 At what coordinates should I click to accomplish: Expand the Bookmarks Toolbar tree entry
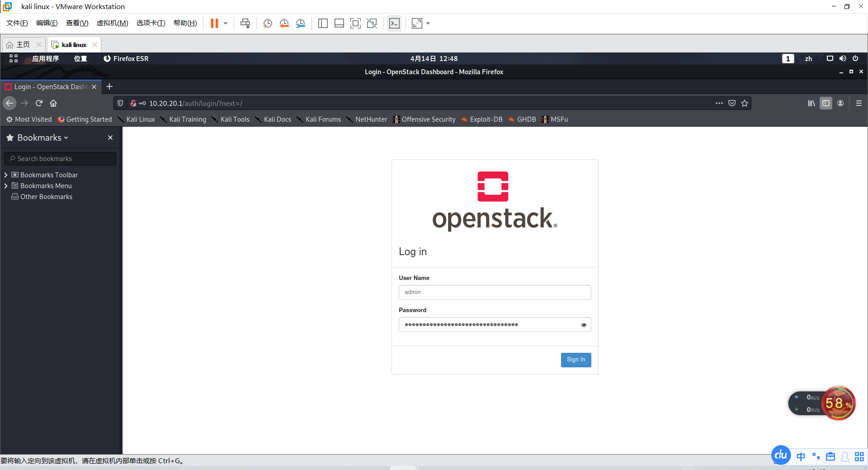(x=6, y=175)
